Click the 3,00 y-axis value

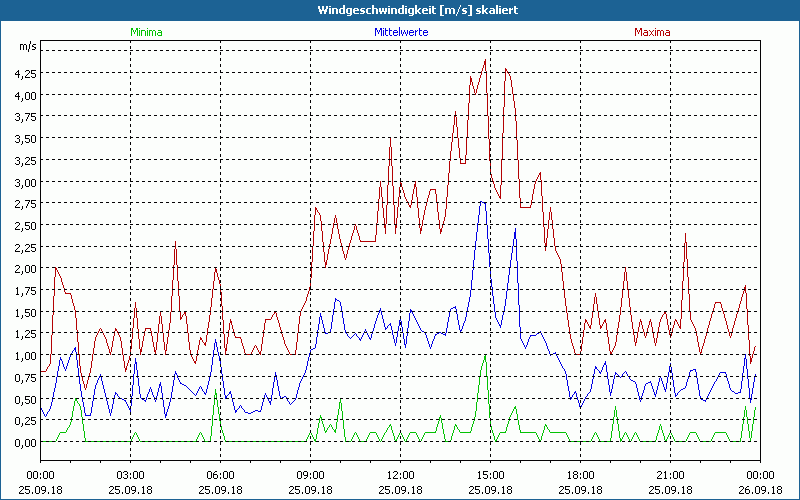tap(26, 182)
